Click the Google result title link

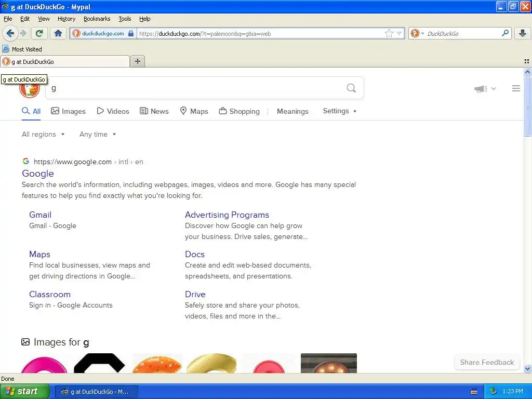coord(37,174)
